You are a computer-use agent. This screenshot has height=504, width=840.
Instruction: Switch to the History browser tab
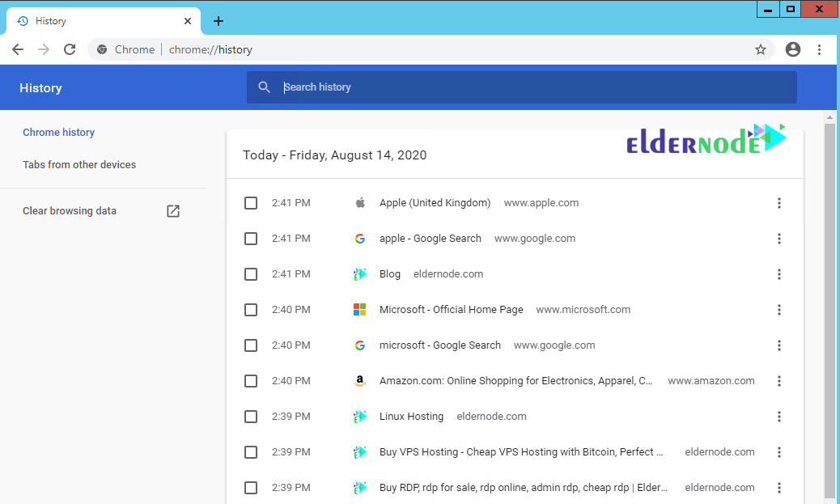[x=104, y=21]
